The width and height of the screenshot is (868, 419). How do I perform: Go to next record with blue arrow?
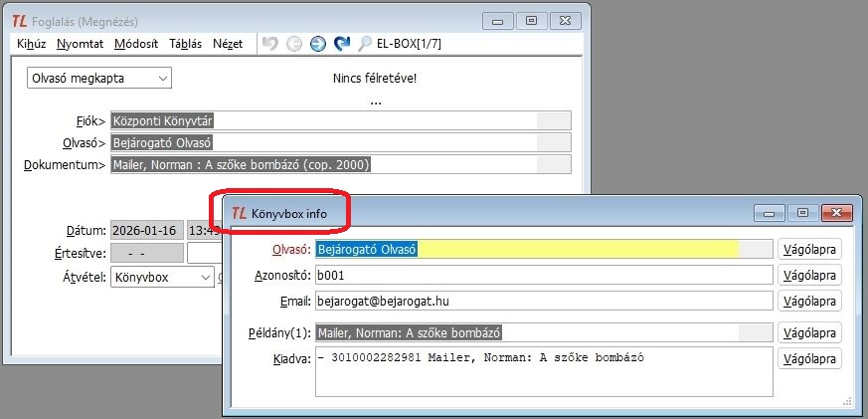(x=317, y=44)
